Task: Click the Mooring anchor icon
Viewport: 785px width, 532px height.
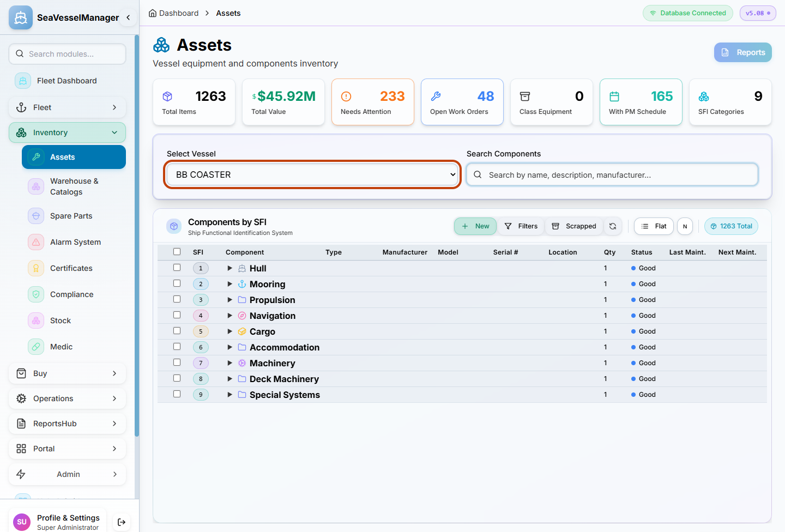Action: coord(242,284)
